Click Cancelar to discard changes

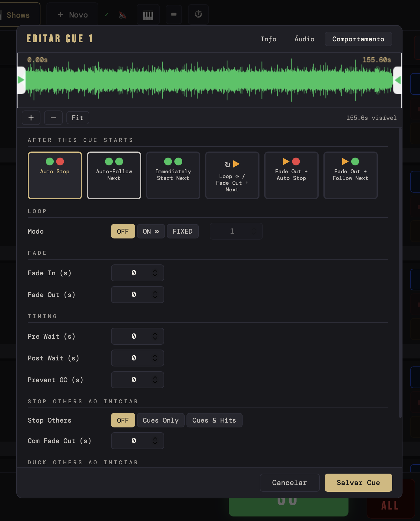click(x=290, y=483)
